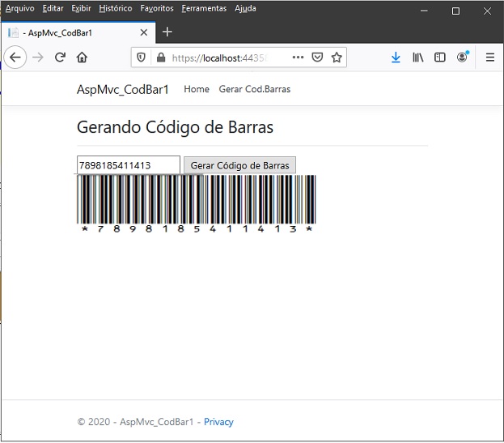Bookmark this page with the star
This screenshot has height=443, width=504.
coord(337,58)
